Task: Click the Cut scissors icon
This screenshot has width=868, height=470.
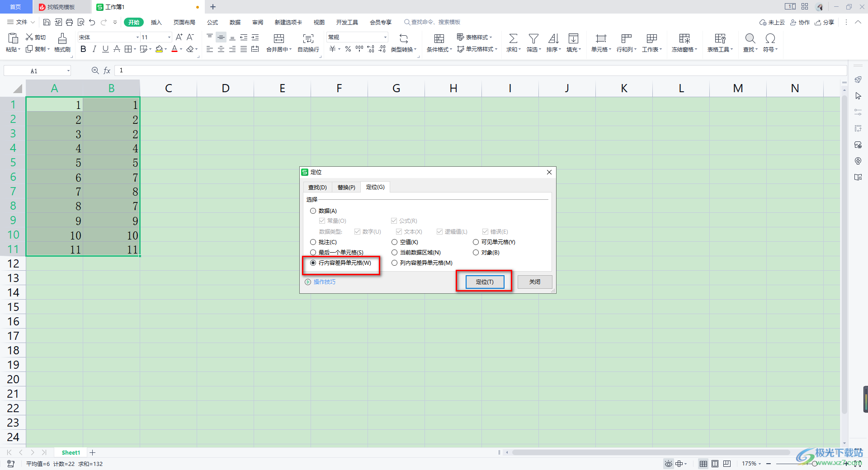Action: [x=29, y=37]
